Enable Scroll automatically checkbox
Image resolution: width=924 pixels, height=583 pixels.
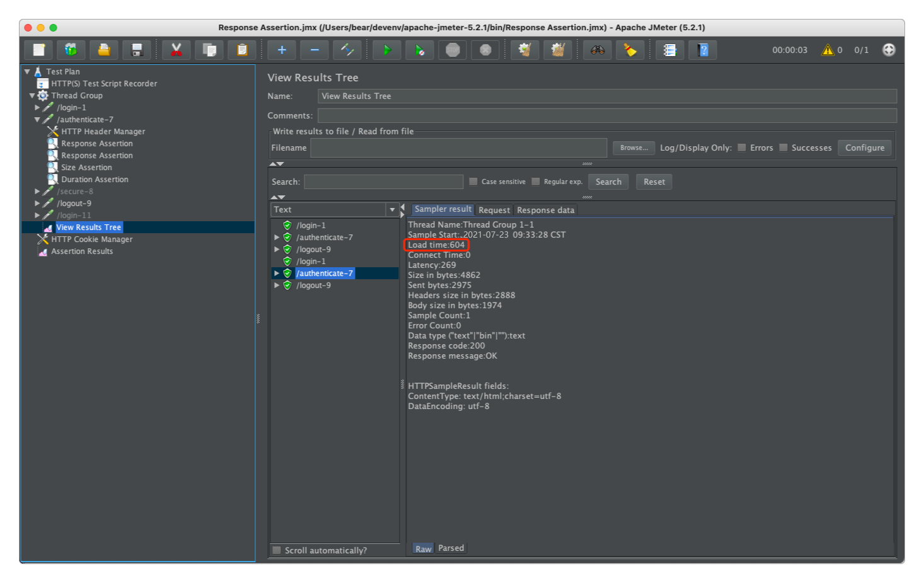pos(277,550)
